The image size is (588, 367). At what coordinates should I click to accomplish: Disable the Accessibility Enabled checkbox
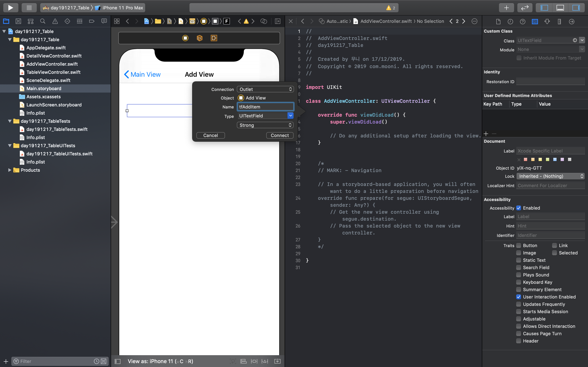pyautogui.click(x=519, y=208)
